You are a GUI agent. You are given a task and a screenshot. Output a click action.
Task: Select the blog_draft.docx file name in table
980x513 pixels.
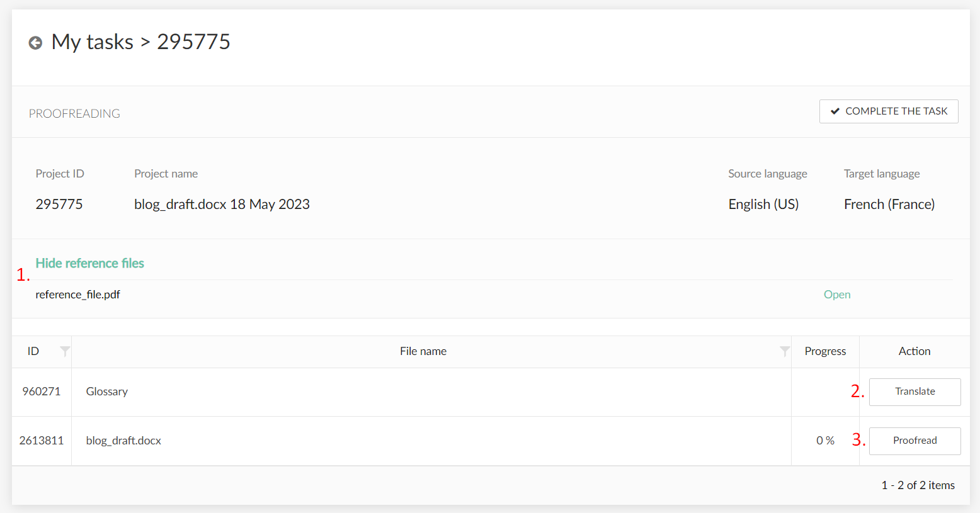pos(123,441)
